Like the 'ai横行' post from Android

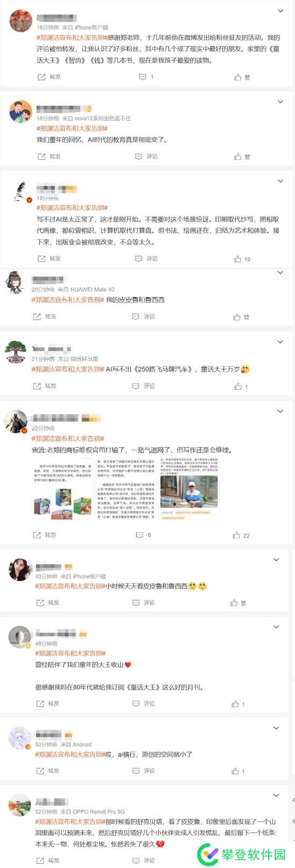[238, 771]
